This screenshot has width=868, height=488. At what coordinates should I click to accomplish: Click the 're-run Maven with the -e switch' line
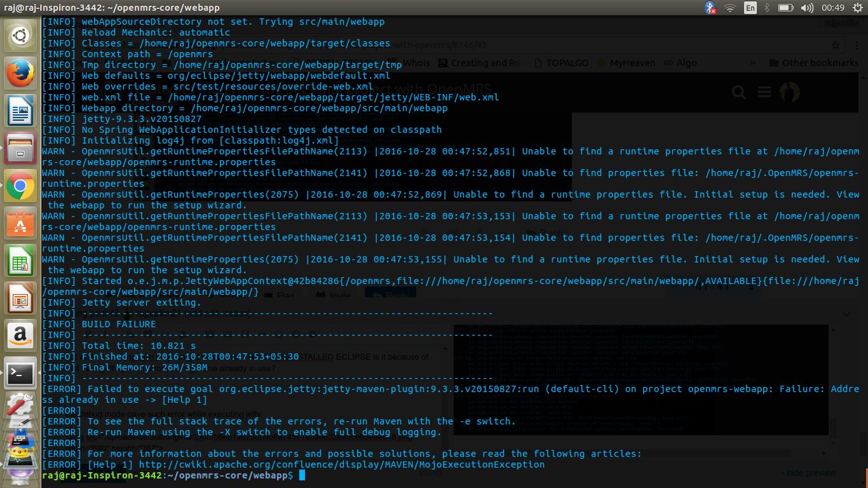click(x=279, y=421)
